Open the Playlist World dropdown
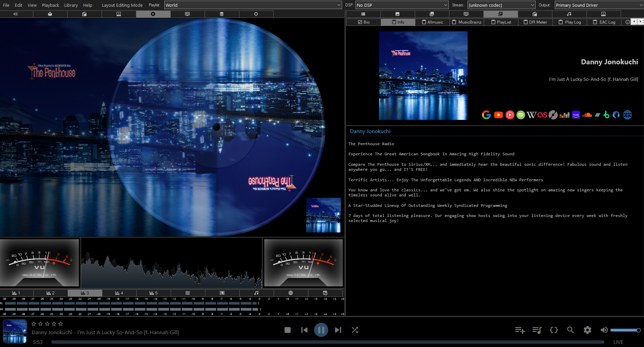Viewport: 644px width, 347px height. (253, 5)
